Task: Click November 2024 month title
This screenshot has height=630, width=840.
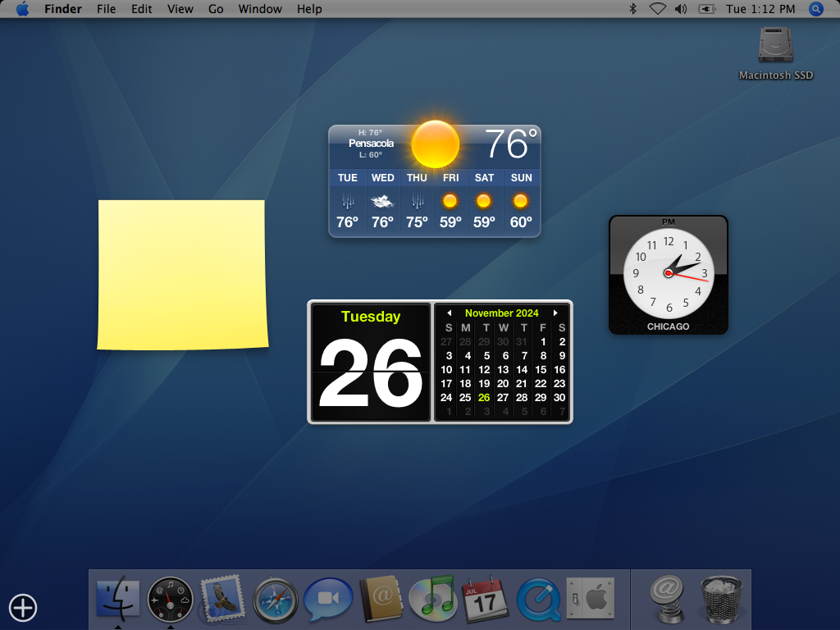Action: [x=502, y=313]
